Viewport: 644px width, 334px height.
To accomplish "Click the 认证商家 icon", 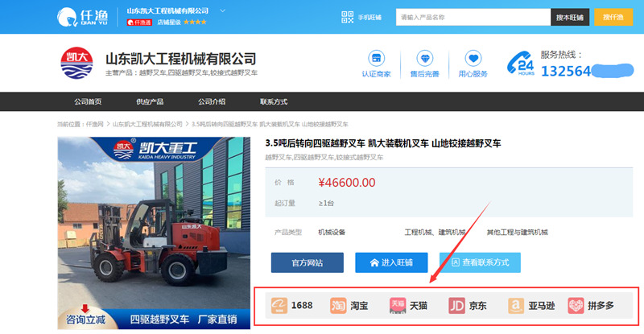I will (x=376, y=58).
